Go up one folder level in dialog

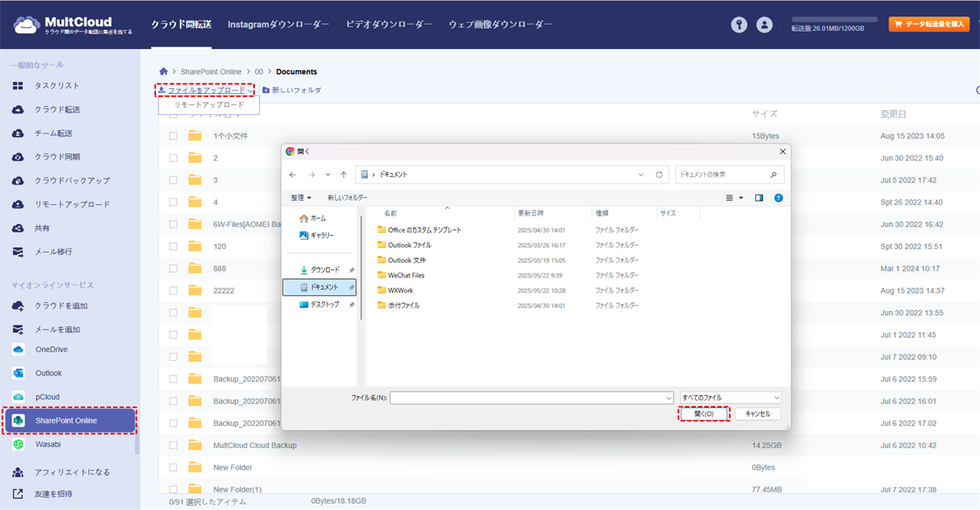(x=344, y=175)
